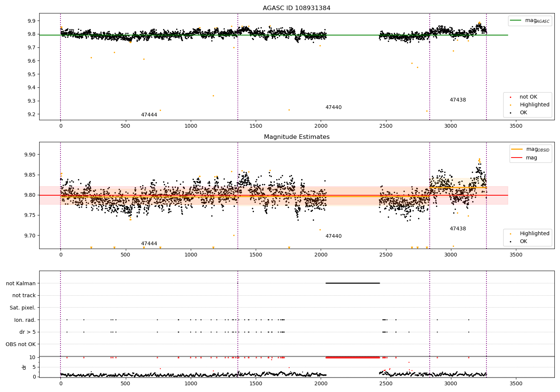The height and width of the screenshot is (392, 560).
Task: Select the "Ion. rad." row label
Action: [25, 320]
